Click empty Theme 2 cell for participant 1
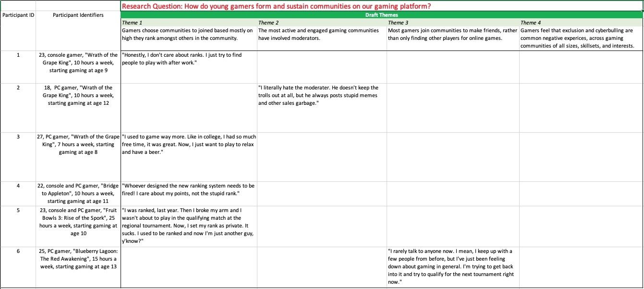 pyautogui.click(x=322, y=67)
